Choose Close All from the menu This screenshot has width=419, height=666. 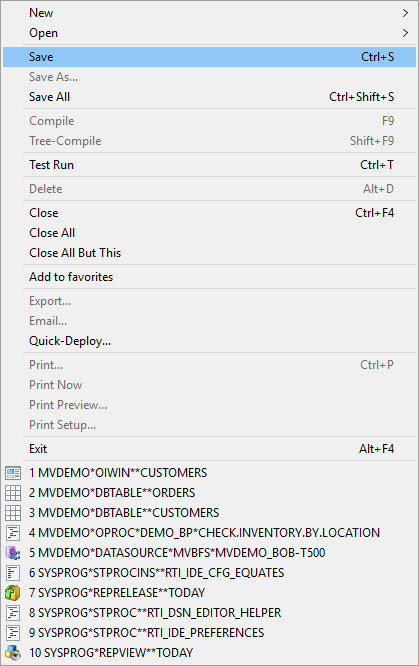209,233
